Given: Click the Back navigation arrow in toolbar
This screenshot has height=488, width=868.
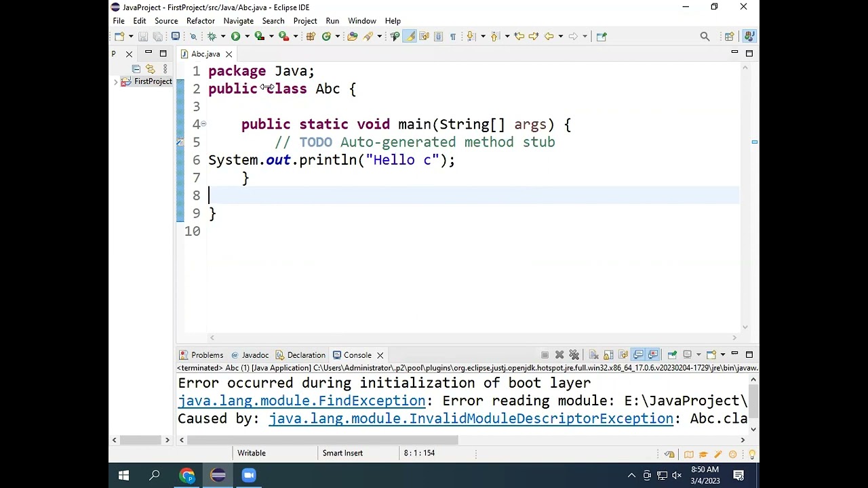Looking at the screenshot, I should tap(549, 37).
